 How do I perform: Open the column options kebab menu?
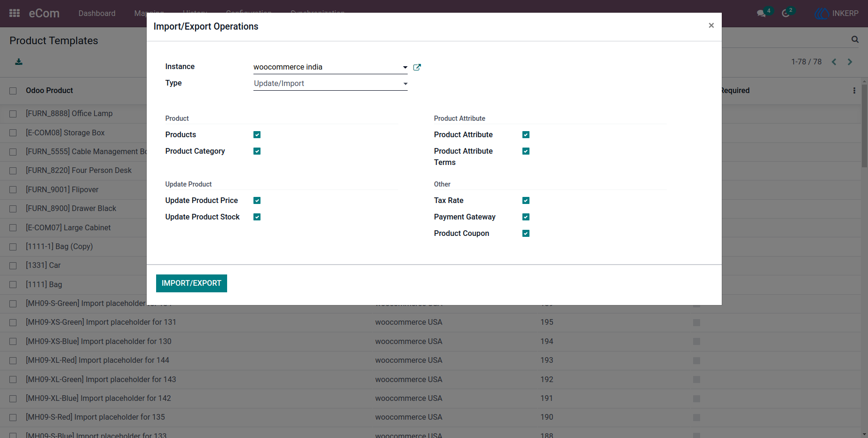854,90
